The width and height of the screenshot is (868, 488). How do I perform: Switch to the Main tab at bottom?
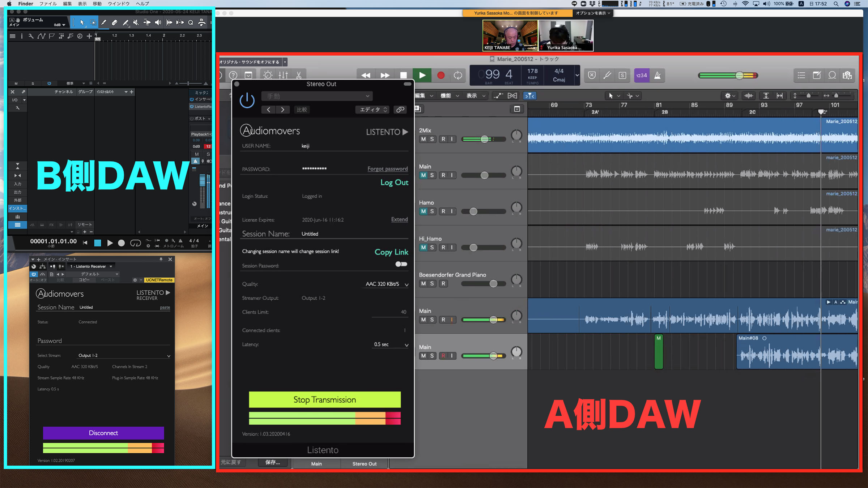(316, 464)
